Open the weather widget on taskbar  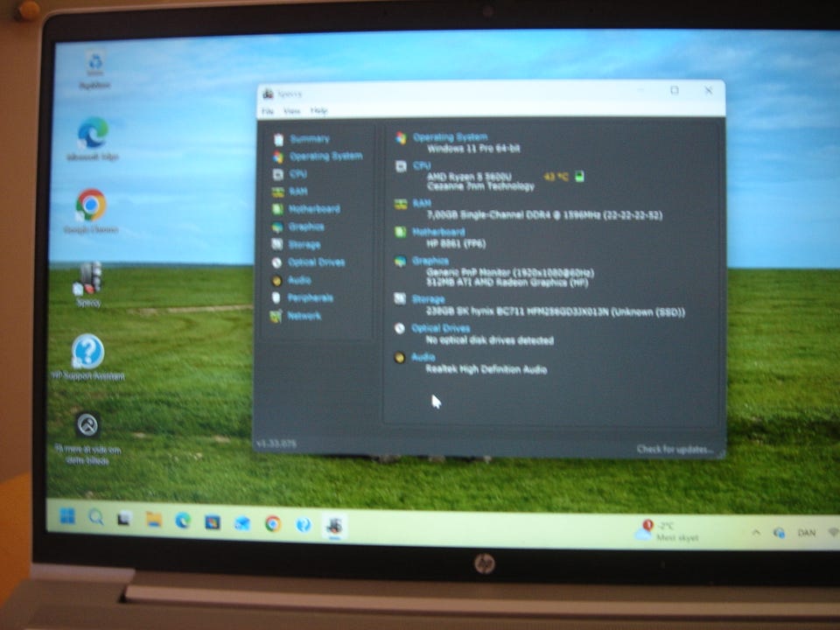point(666,530)
